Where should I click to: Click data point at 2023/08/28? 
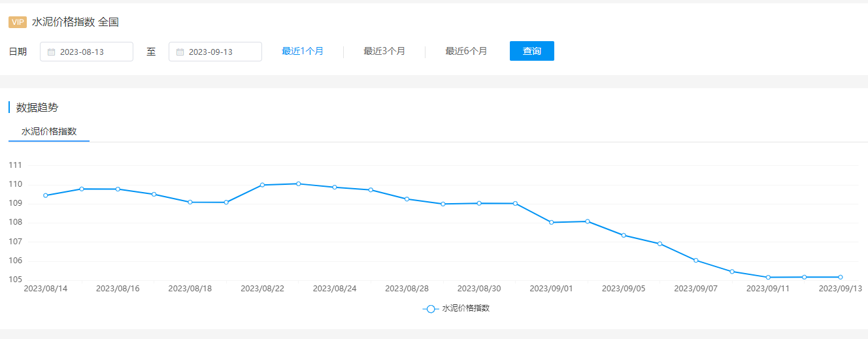coord(407,199)
